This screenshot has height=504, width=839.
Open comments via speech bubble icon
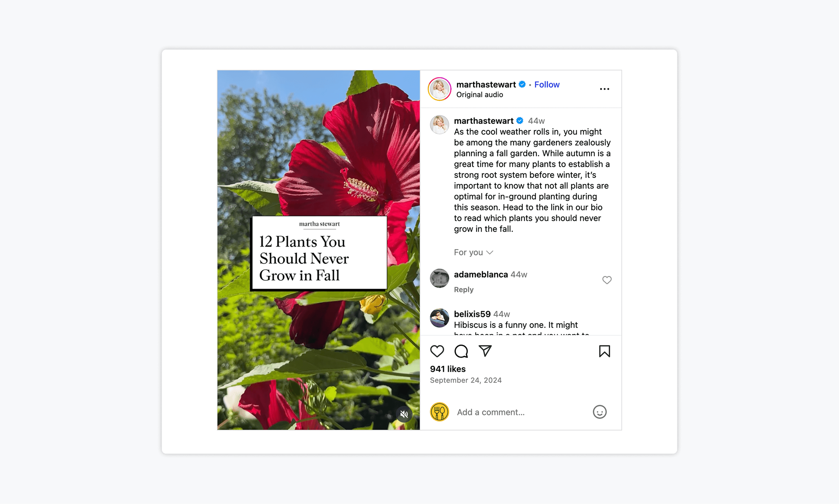(461, 351)
